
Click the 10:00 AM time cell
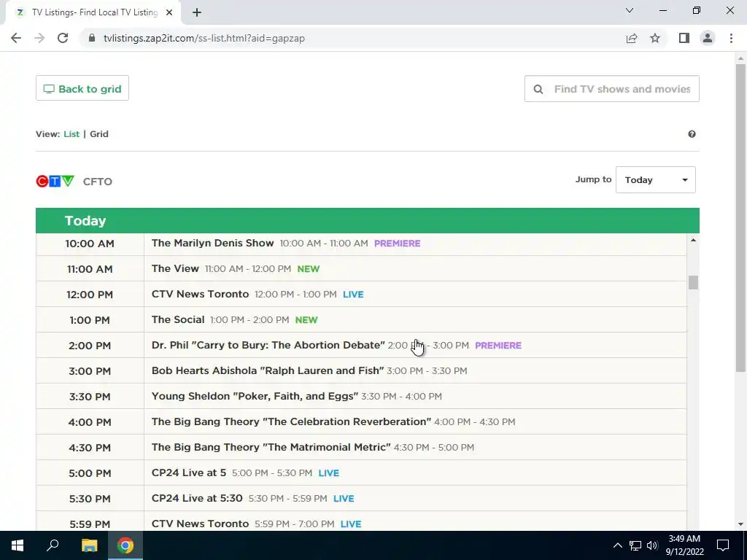click(90, 244)
